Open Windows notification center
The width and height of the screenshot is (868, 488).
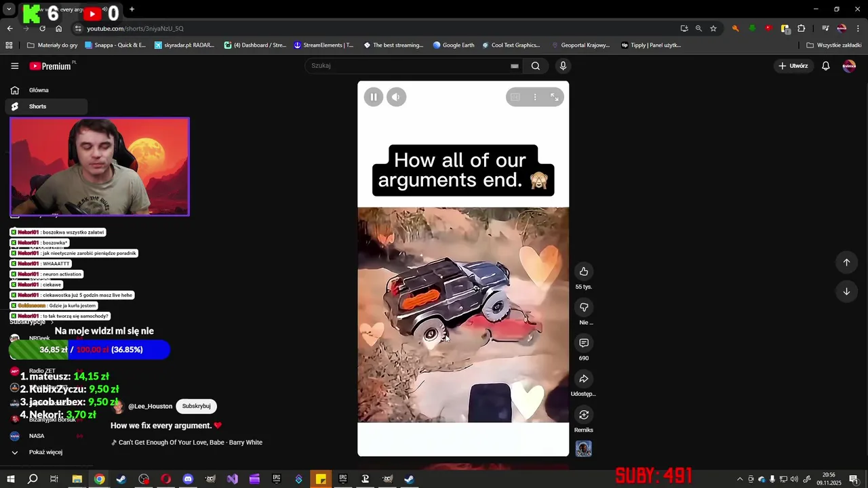[854, 479]
